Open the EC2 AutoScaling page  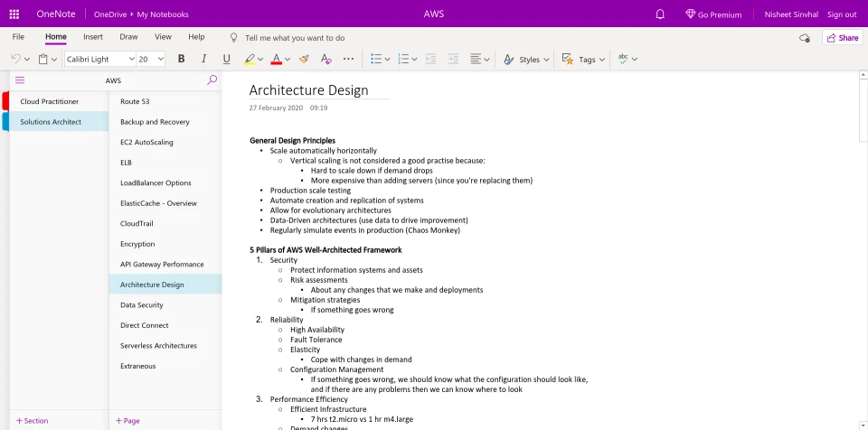coord(165,142)
